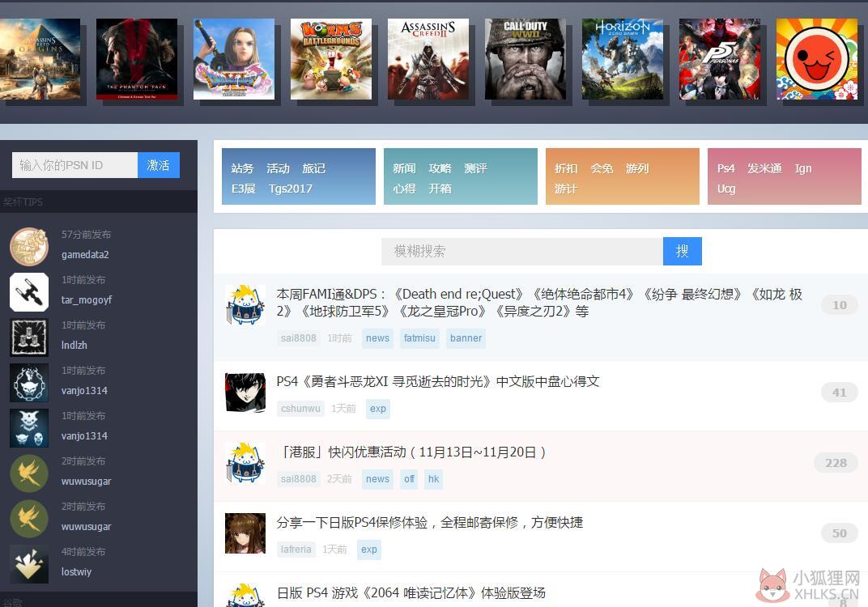Open The Phantom Pain game cover

[x=137, y=59]
